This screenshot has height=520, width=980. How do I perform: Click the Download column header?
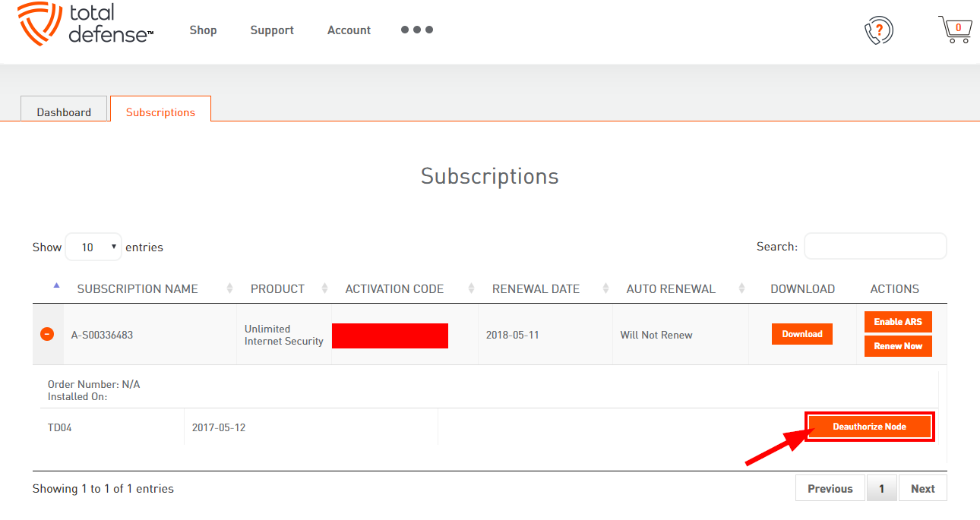[802, 288]
